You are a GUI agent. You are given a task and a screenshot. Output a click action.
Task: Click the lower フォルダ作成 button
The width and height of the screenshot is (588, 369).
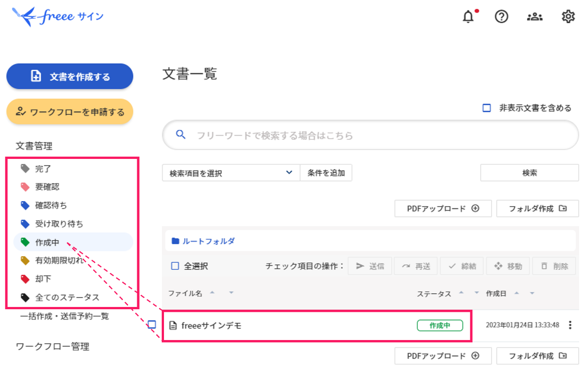click(x=538, y=356)
